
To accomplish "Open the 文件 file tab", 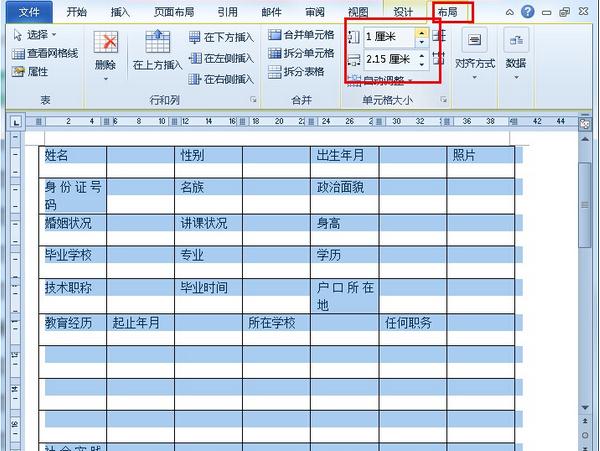I will click(29, 12).
